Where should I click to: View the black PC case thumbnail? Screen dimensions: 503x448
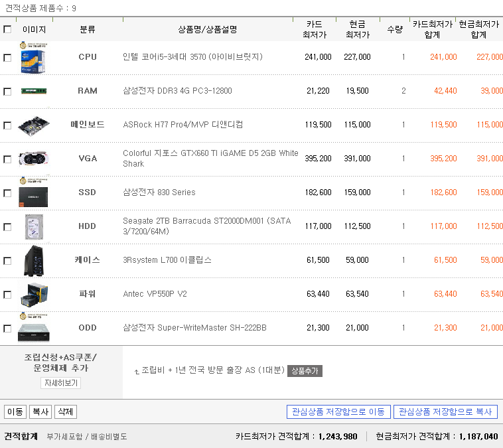click(34, 261)
